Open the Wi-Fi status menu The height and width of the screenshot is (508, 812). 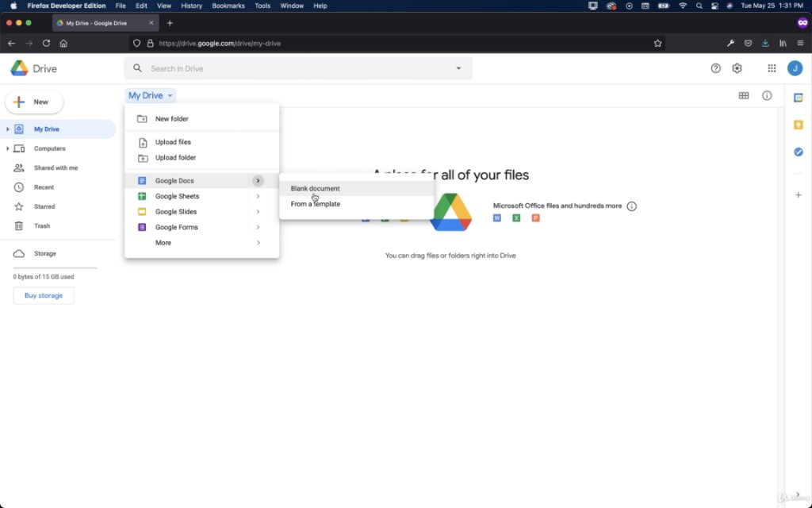[x=683, y=6]
